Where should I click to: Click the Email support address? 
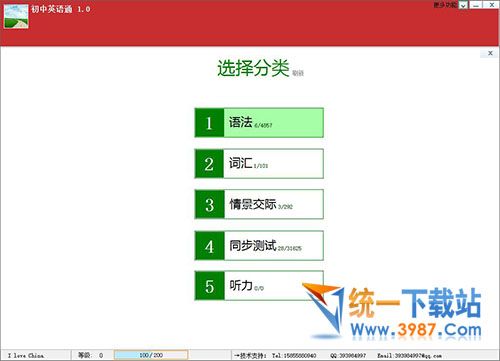tap(409, 356)
